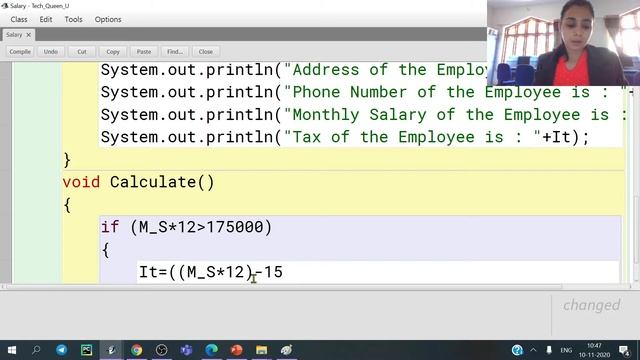Screen dimensions: 640x360
Task: Launch PyCharm from the taskbar
Action: [87, 350]
